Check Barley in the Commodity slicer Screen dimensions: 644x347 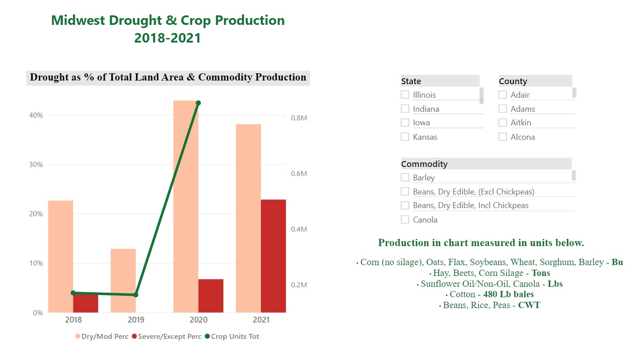[x=404, y=177]
